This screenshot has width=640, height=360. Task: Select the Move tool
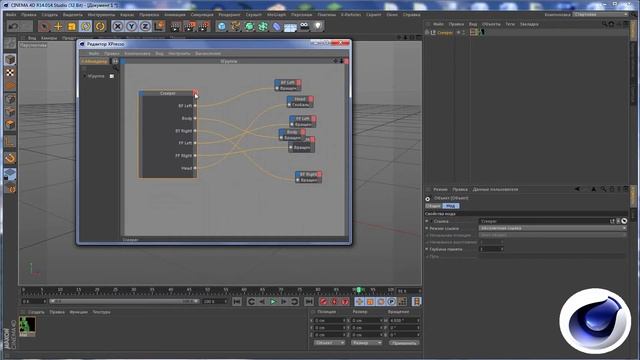coord(58,27)
